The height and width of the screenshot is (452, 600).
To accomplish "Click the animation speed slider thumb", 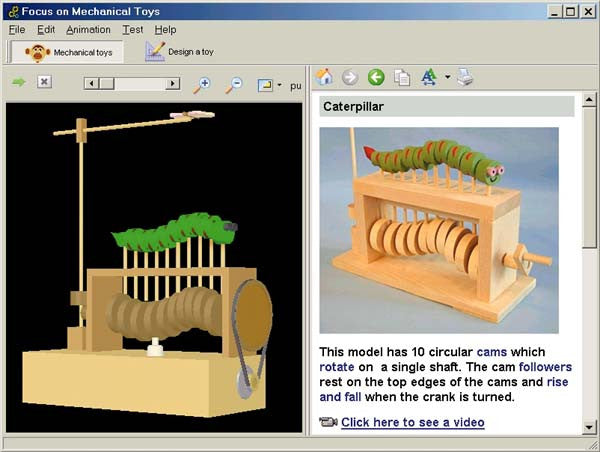I will (106, 84).
